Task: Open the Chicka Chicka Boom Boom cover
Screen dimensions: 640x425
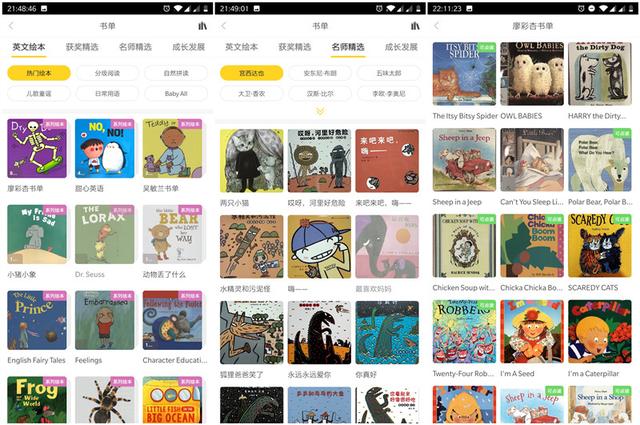Action: tap(532, 245)
